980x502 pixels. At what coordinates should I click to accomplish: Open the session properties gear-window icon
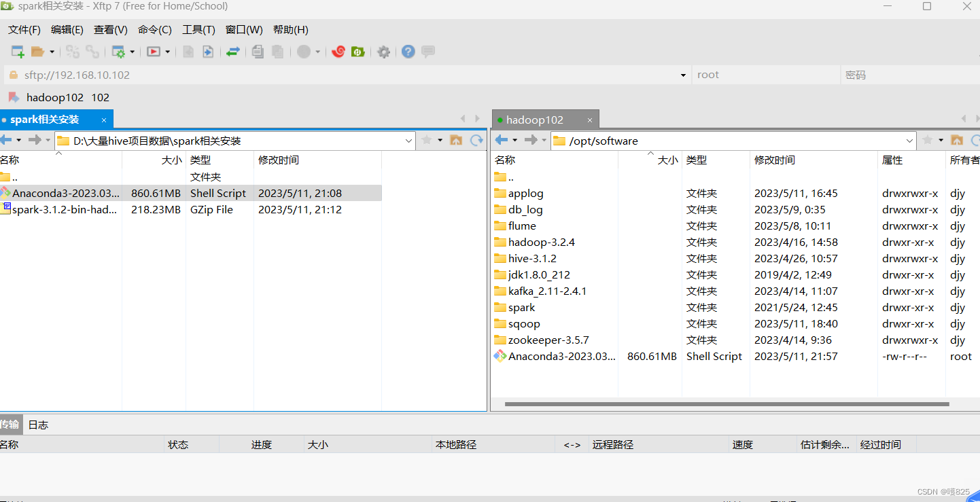point(118,52)
